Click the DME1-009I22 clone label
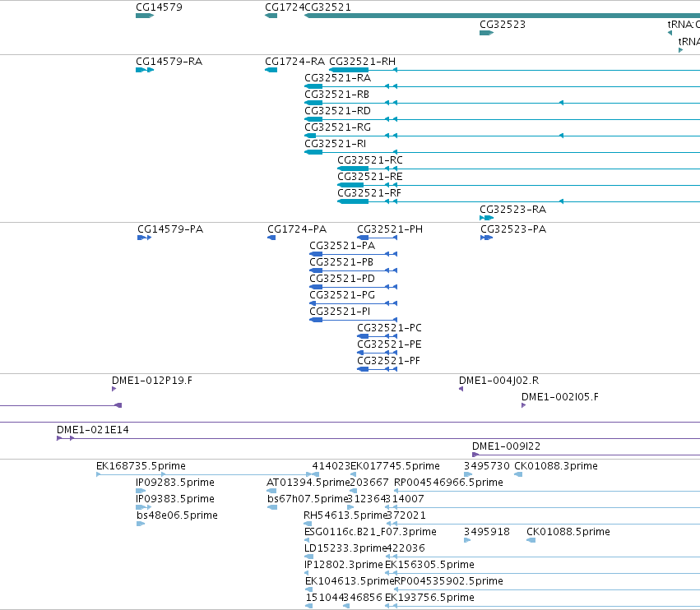 (x=506, y=446)
